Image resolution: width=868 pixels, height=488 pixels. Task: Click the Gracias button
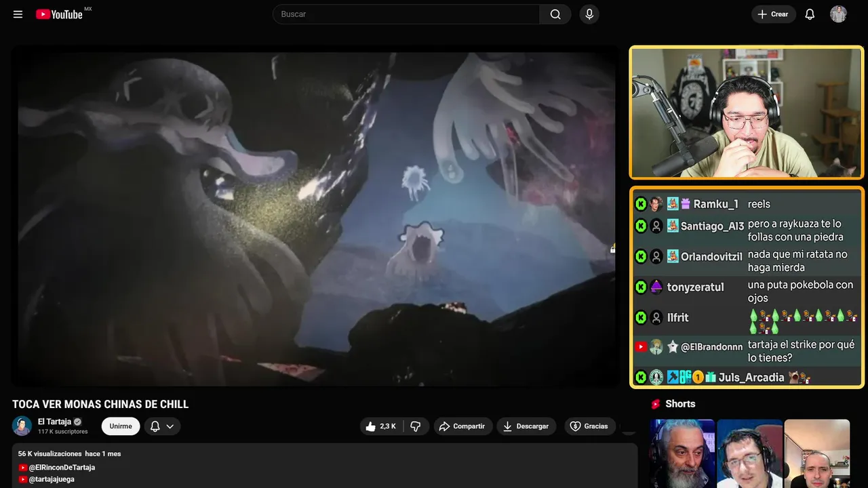click(x=589, y=426)
